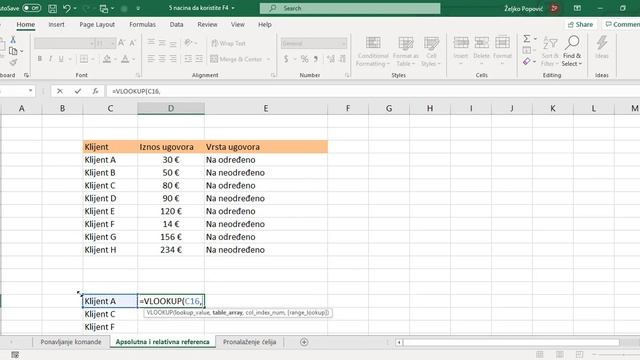
Task: Open the Alignment dialog launcher
Action: [273, 75]
